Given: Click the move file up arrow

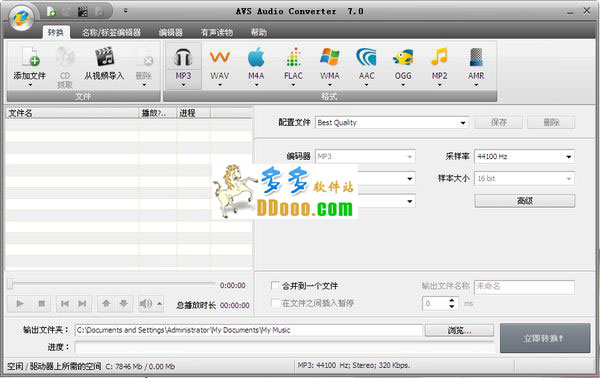Looking at the screenshot, I should (106, 304).
